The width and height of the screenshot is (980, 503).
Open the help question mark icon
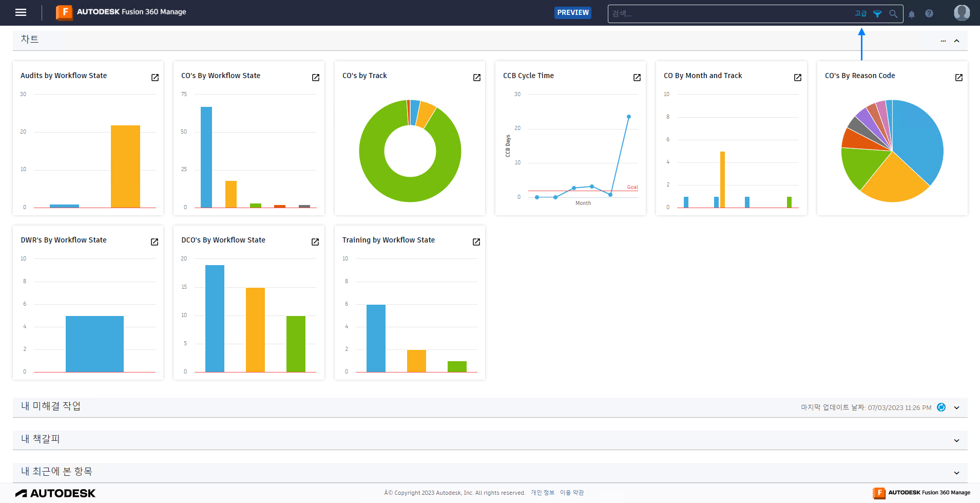tap(929, 13)
